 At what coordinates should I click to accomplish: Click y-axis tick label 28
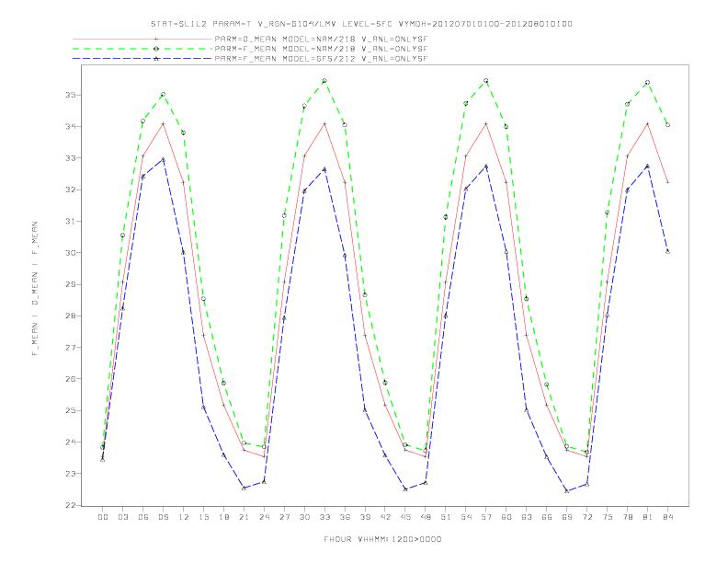(70, 316)
